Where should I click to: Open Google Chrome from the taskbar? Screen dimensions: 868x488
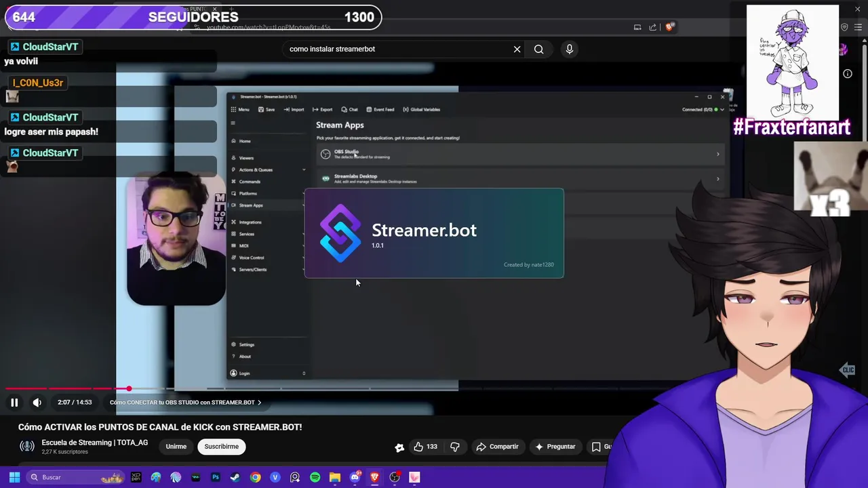[255, 477]
